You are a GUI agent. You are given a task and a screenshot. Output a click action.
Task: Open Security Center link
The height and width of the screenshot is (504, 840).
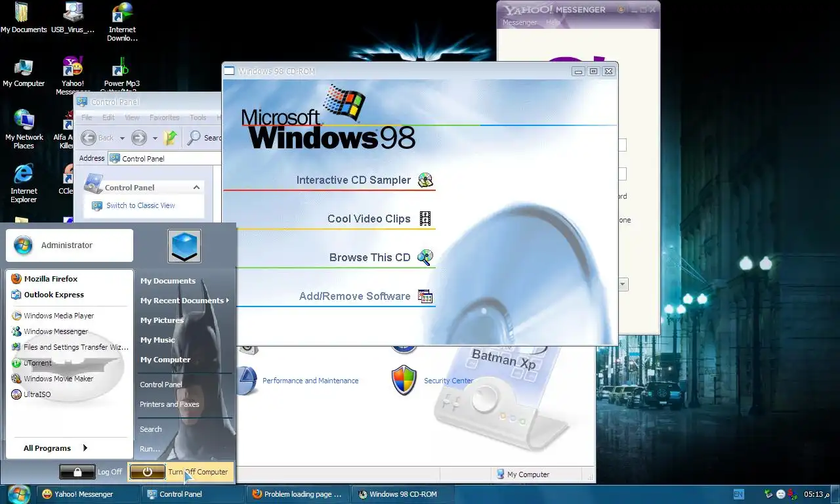[448, 381]
